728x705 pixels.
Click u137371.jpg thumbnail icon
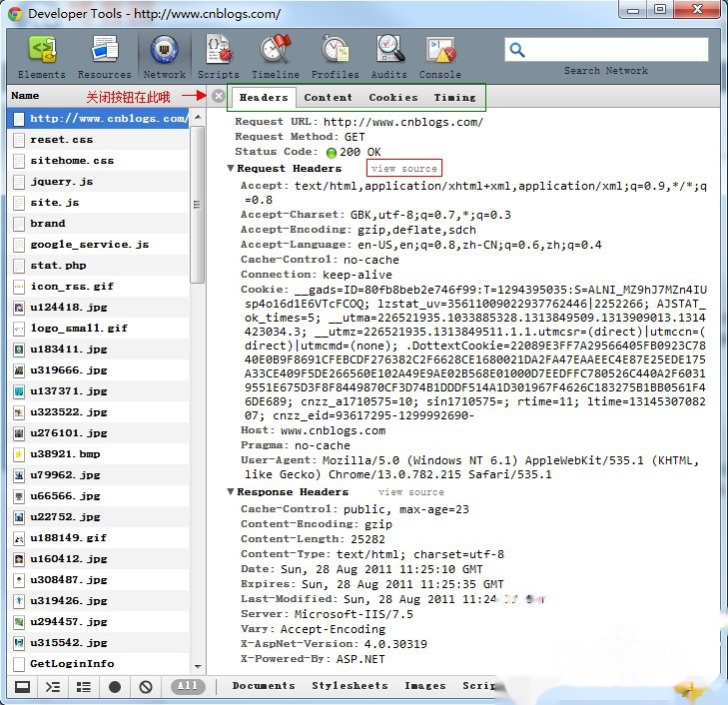19,391
